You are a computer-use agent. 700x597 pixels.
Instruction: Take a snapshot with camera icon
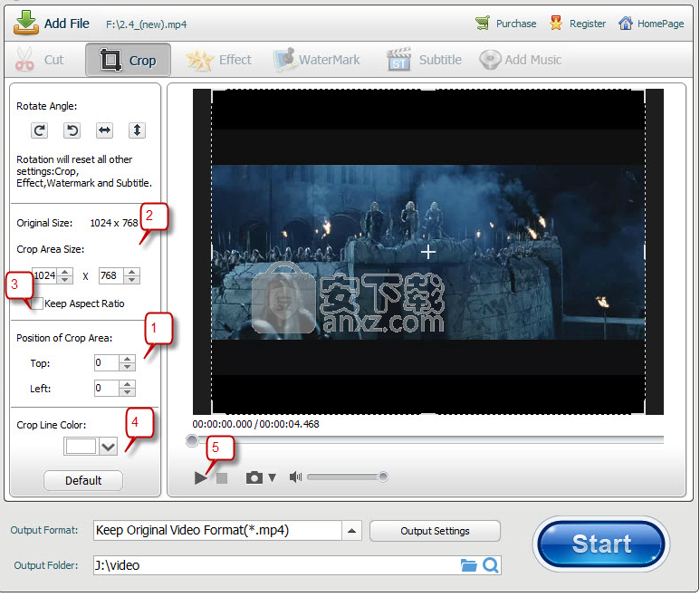click(x=254, y=477)
